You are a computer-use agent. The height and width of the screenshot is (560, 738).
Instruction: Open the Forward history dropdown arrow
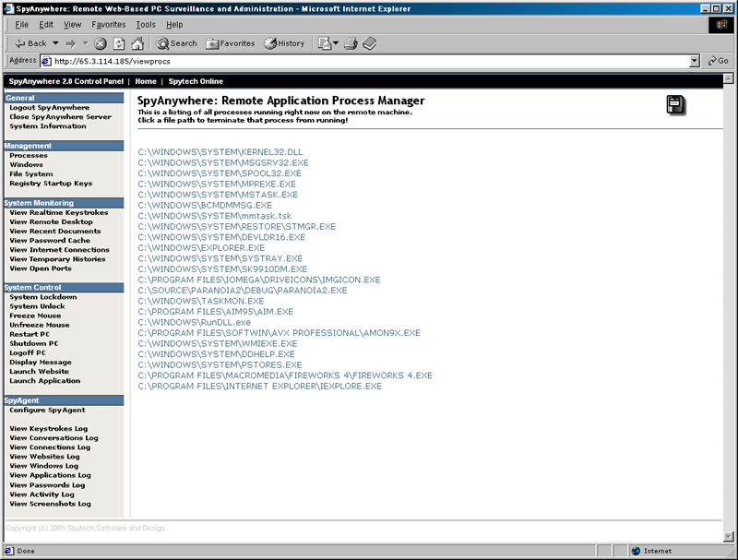pyautogui.click(x=86, y=43)
